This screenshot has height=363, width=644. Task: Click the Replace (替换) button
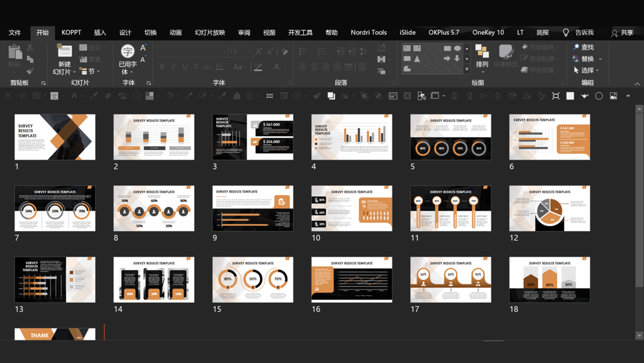587,59
